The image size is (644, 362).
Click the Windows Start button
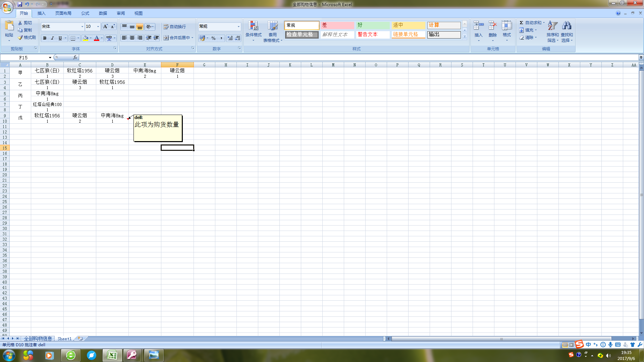pyautogui.click(x=9, y=355)
